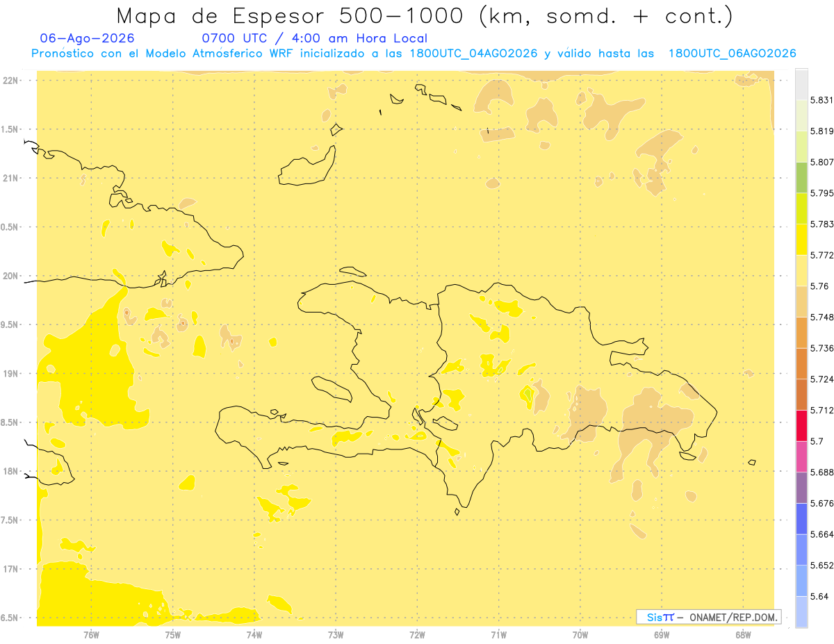Screen dimensions: 834x644
Task: Click the 5.807 color scale label
Action: (x=821, y=162)
